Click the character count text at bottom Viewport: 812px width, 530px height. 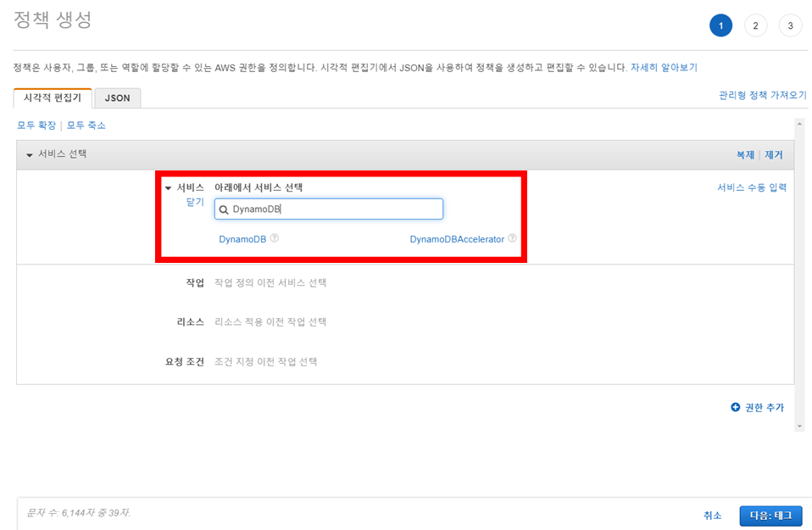(78, 513)
